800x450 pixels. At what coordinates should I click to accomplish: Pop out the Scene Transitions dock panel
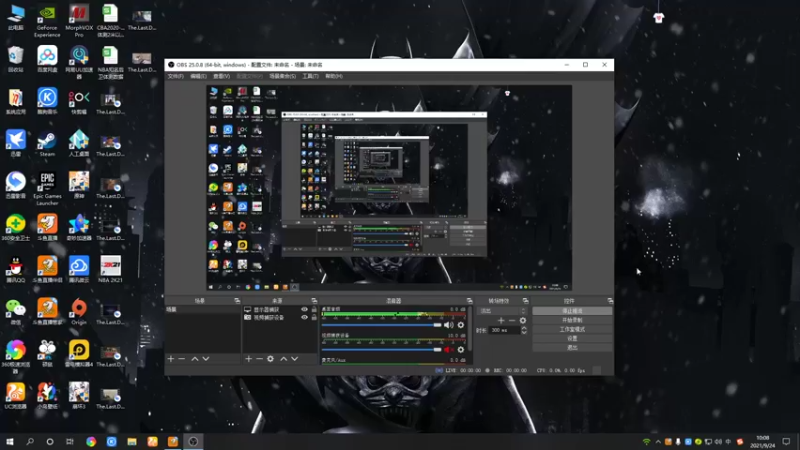pos(525,301)
